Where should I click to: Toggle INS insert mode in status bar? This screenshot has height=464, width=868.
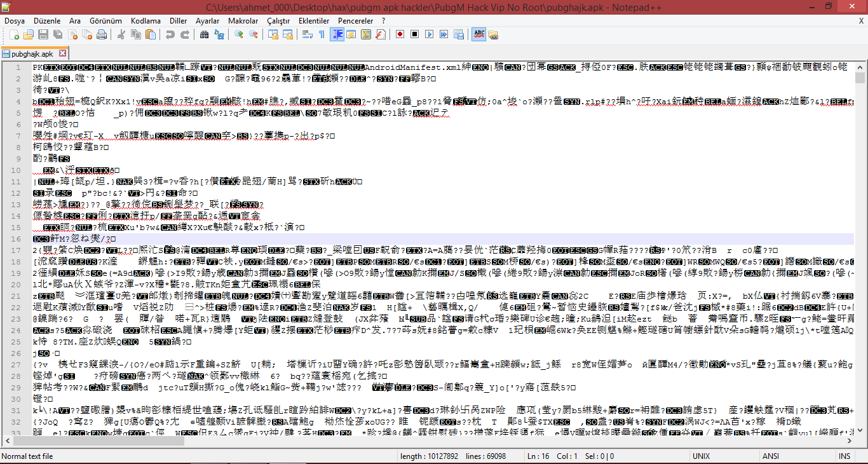[844, 456]
